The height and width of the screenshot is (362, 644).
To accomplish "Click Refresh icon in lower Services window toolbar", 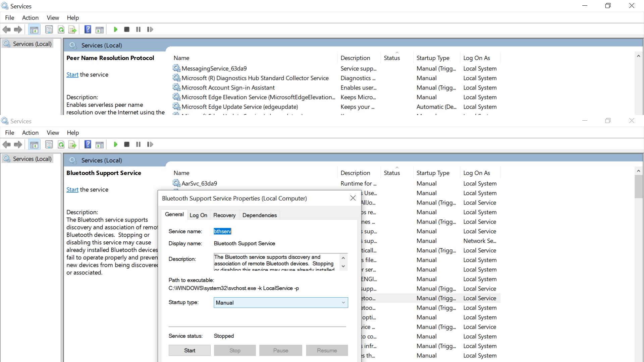I will [61, 144].
